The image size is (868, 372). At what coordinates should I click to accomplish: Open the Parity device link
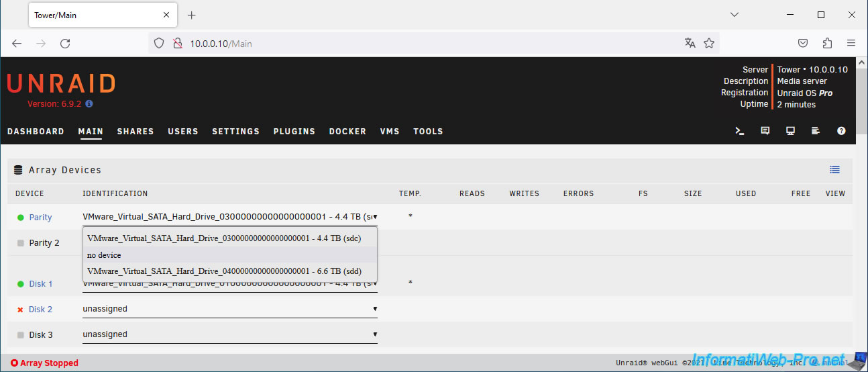pyautogui.click(x=40, y=218)
